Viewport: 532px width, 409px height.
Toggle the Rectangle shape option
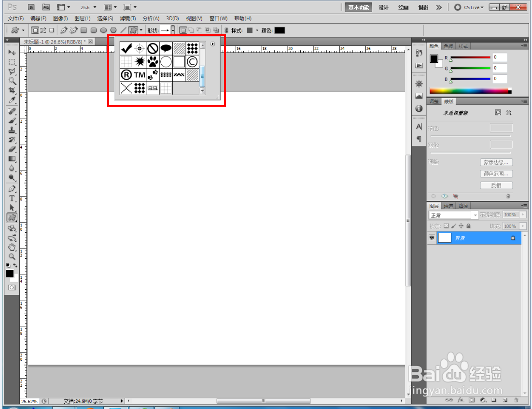pyautogui.click(x=84, y=30)
